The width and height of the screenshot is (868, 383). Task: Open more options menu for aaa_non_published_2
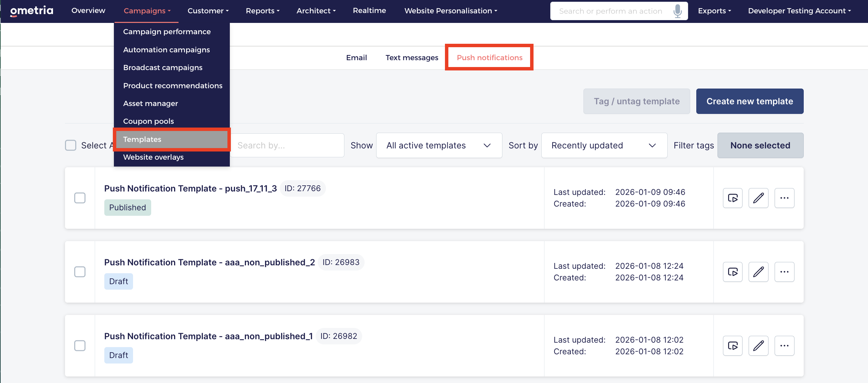784,272
